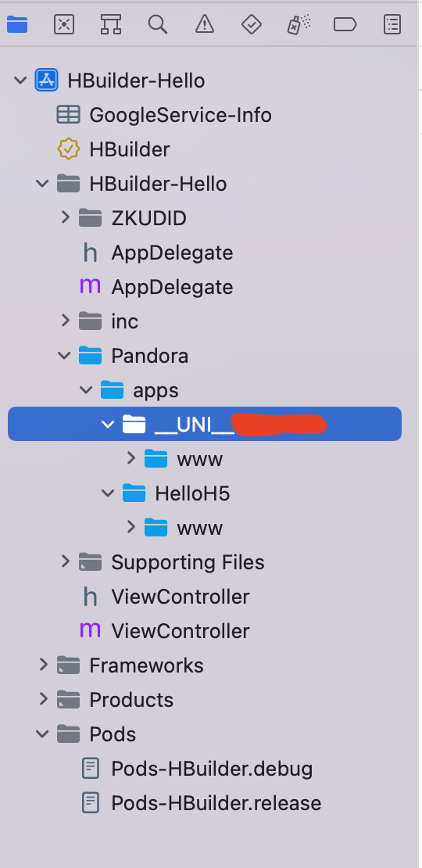Collapse the Pandora folder
Viewport: 422px width, 868px height.
(x=64, y=356)
